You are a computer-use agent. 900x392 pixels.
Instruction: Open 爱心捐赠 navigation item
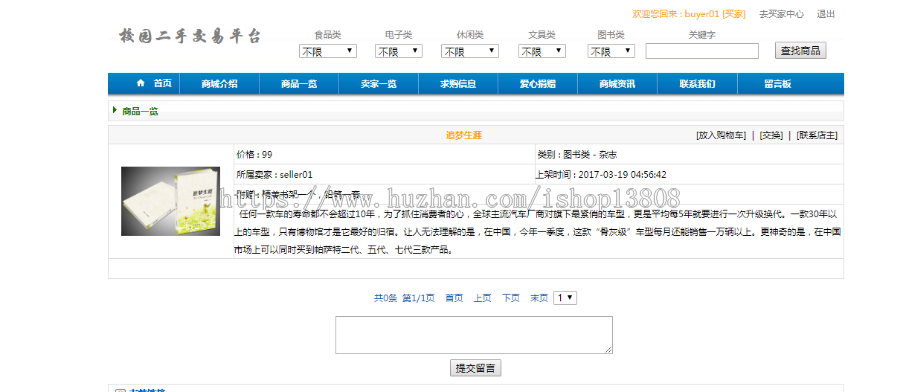coord(538,84)
